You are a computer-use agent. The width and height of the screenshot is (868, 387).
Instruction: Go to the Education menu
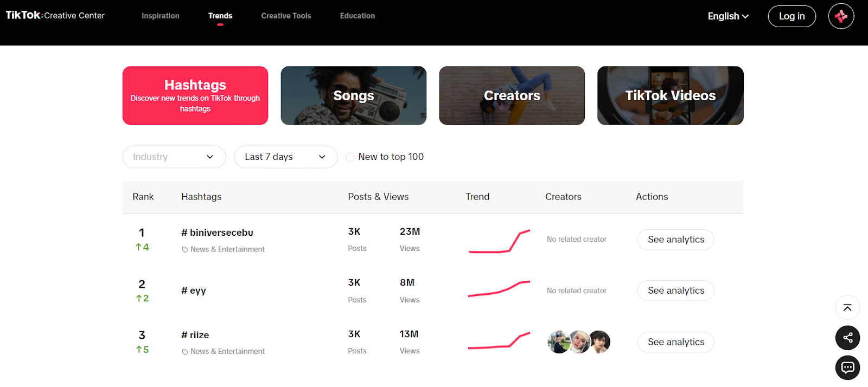(x=357, y=16)
